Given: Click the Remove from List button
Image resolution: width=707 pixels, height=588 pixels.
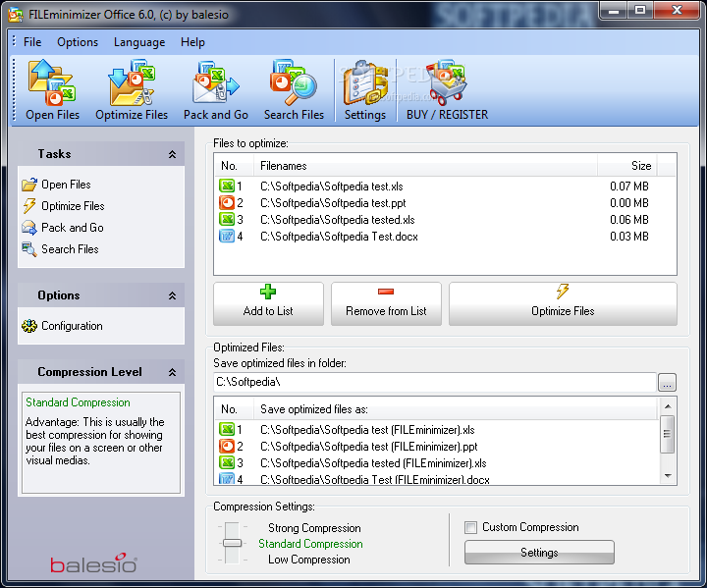Looking at the screenshot, I should pos(386,304).
